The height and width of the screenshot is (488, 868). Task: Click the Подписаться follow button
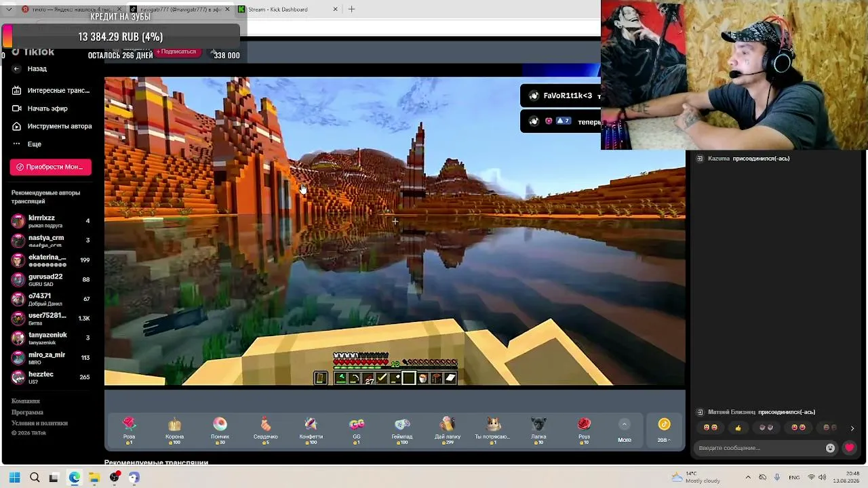coord(176,52)
